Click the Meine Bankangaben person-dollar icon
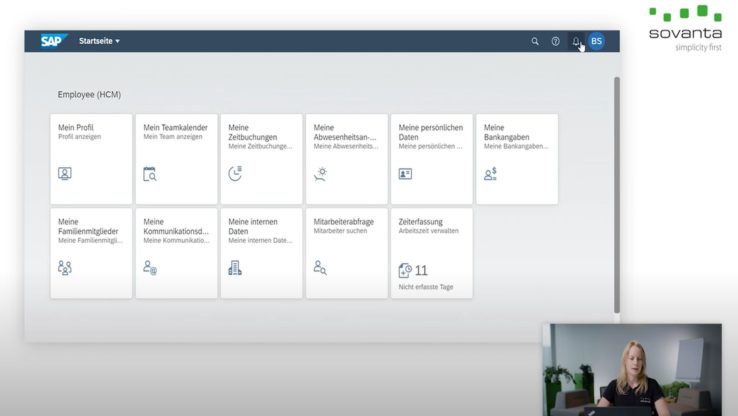This screenshot has width=738, height=416. [x=490, y=173]
